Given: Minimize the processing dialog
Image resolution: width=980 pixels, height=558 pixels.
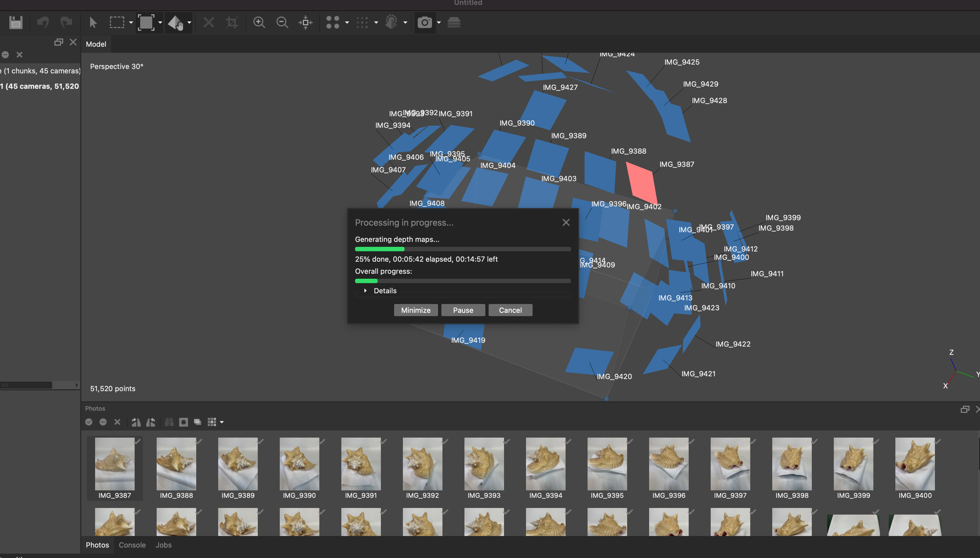Looking at the screenshot, I should (416, 310).
